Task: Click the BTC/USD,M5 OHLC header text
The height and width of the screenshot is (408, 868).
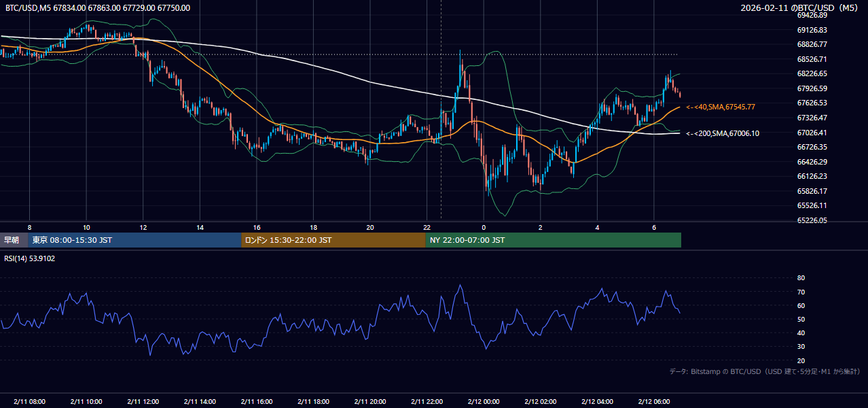Action: point(98,8)
